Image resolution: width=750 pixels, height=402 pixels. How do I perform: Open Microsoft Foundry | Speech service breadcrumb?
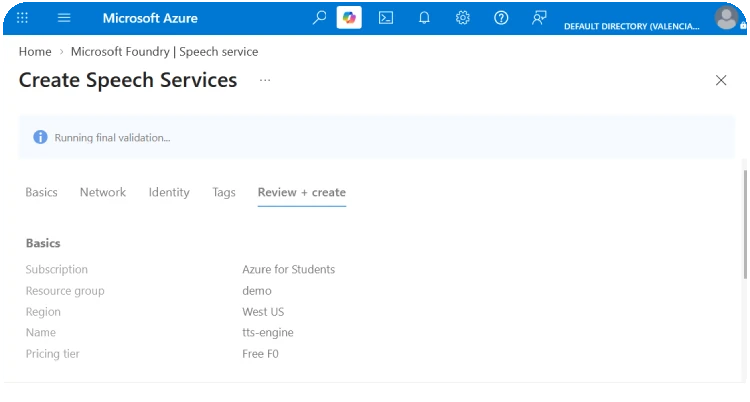click(x=165, y=52)
